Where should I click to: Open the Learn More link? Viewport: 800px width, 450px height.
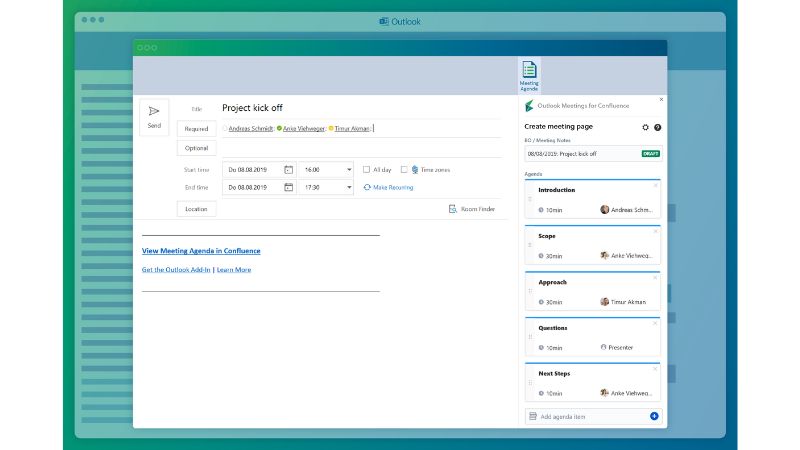click(x=234, y=269)
